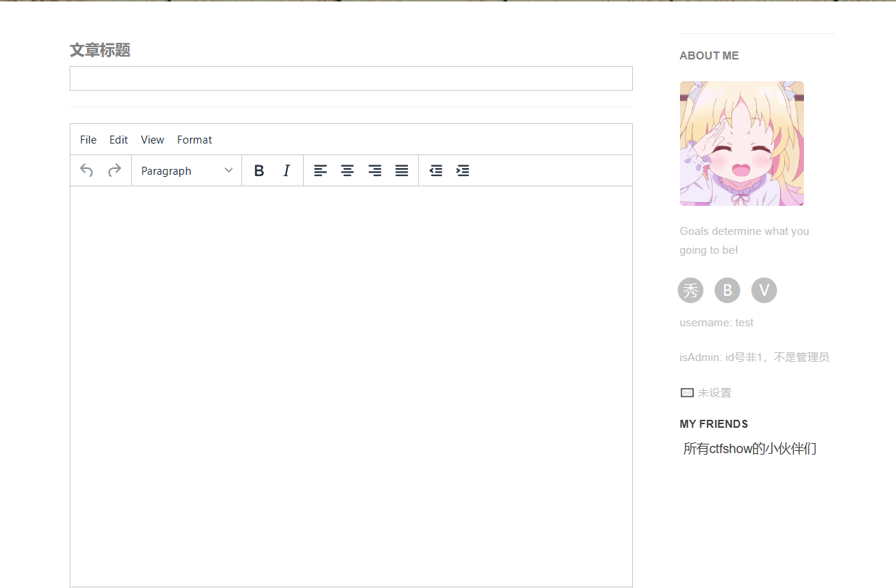The width and height of the screenshot is (896, 588).
Task: Click the "isAdmin: id号非1，不是管理员" text
Action: click(755, 357)
